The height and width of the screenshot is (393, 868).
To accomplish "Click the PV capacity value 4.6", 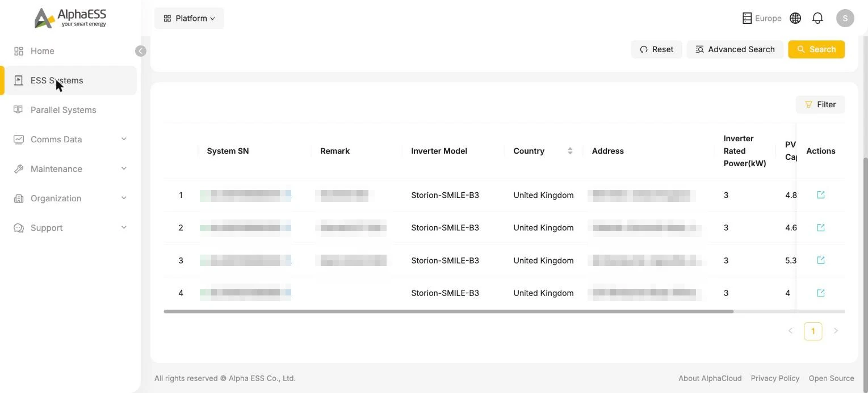I will click(x=791, y=227).
